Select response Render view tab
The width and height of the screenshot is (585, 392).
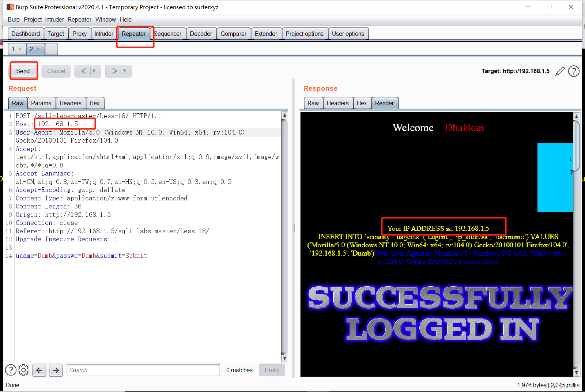point(385,103)
